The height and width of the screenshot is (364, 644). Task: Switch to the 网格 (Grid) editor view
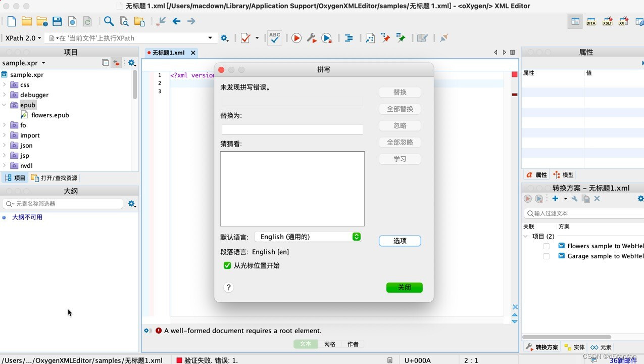(329, 344)
